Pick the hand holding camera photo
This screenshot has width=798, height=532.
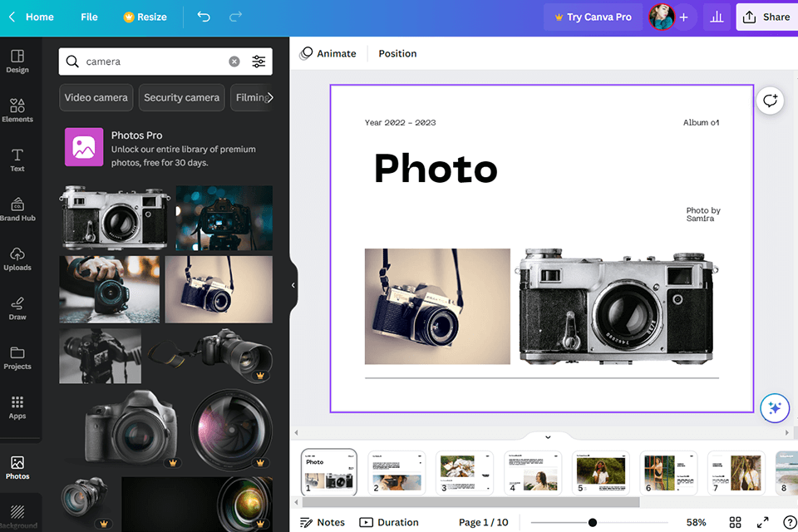pos(109,289)
